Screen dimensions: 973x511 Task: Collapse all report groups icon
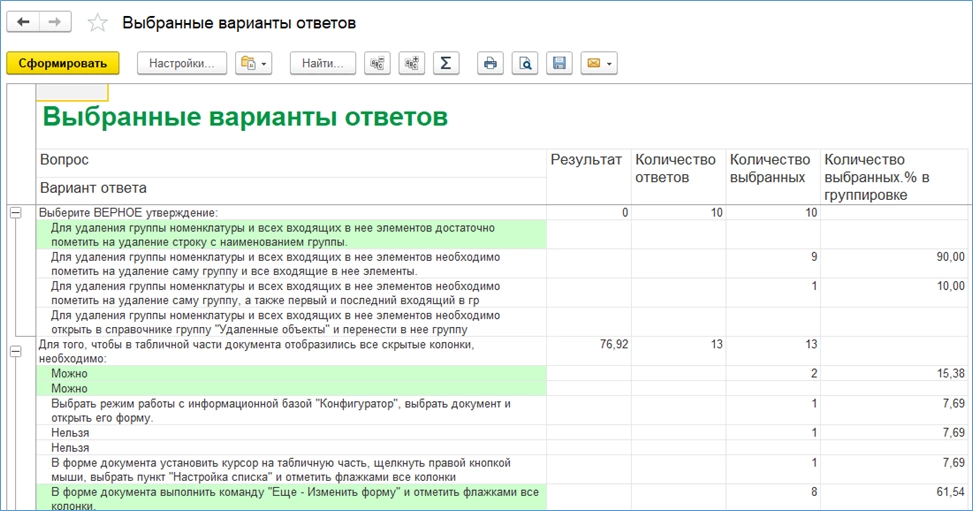(x=377, y=63)
